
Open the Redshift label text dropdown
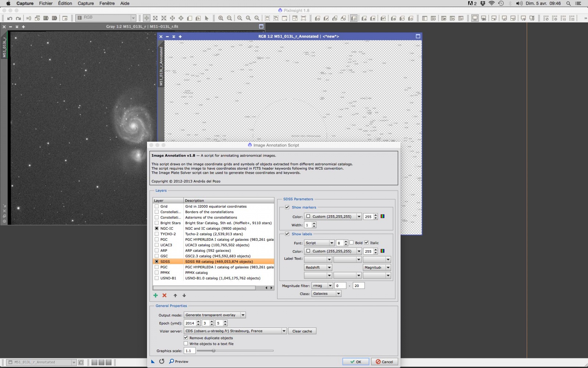coord(318,268)
